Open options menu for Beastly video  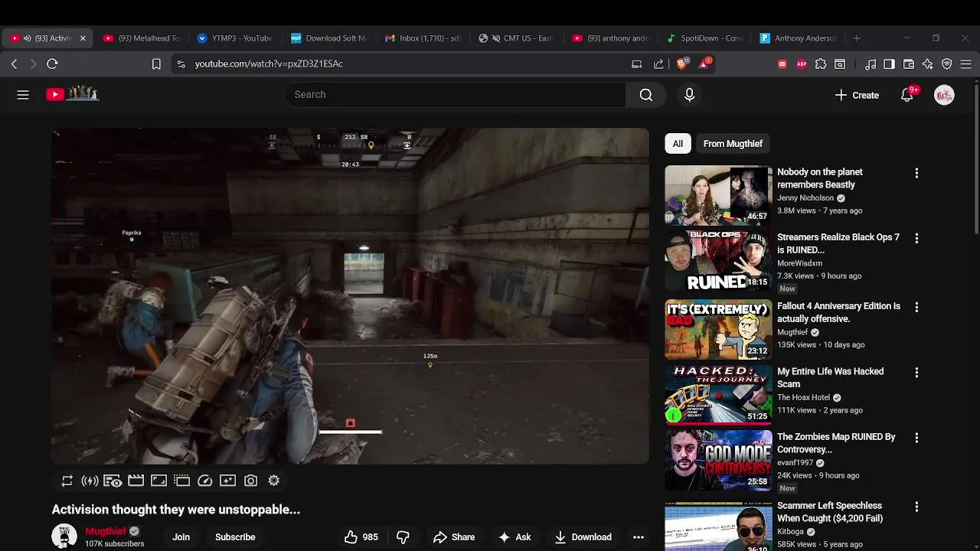pyautogui.click(x=916, y=174)
